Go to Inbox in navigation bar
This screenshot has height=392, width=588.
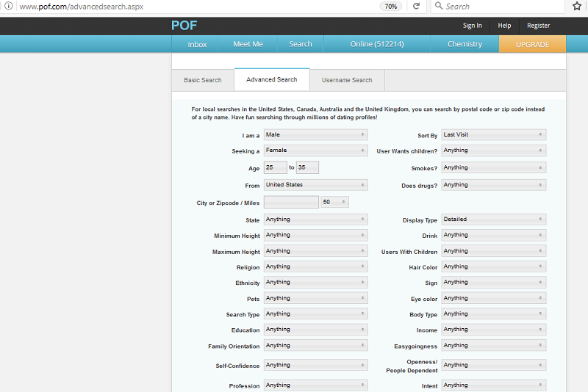(197, 44)
